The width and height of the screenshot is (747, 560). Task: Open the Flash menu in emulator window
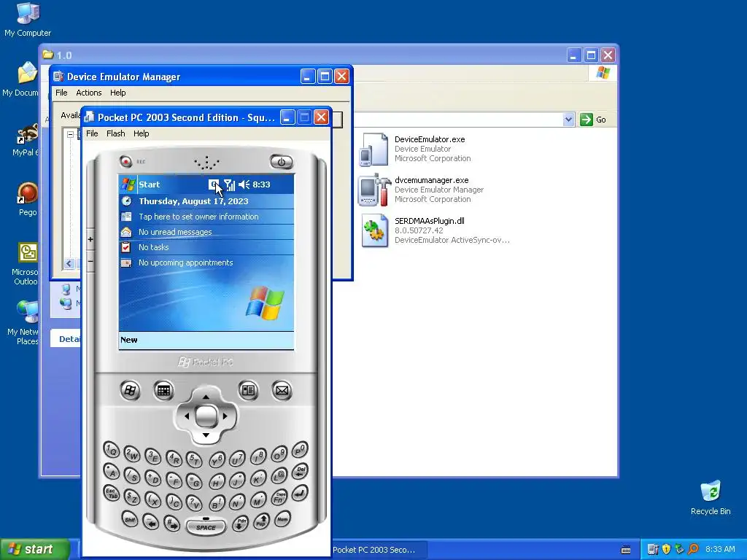[116, 133]
